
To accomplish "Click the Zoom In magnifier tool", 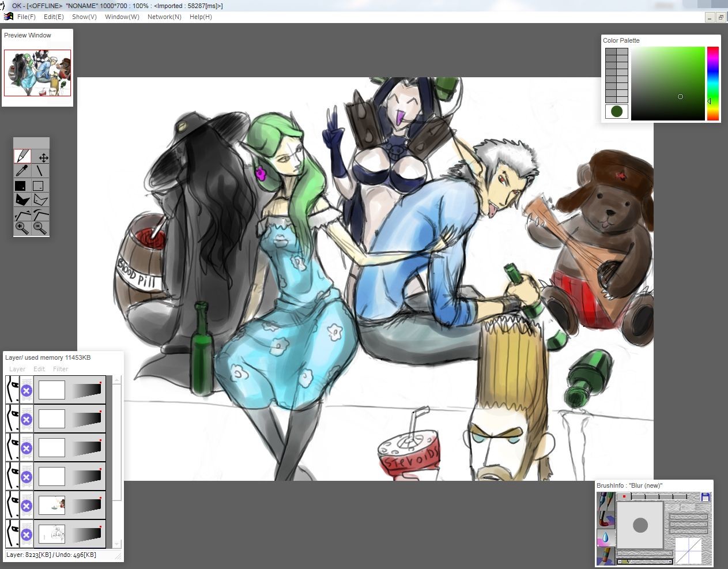I will click(x=22, y=228).
